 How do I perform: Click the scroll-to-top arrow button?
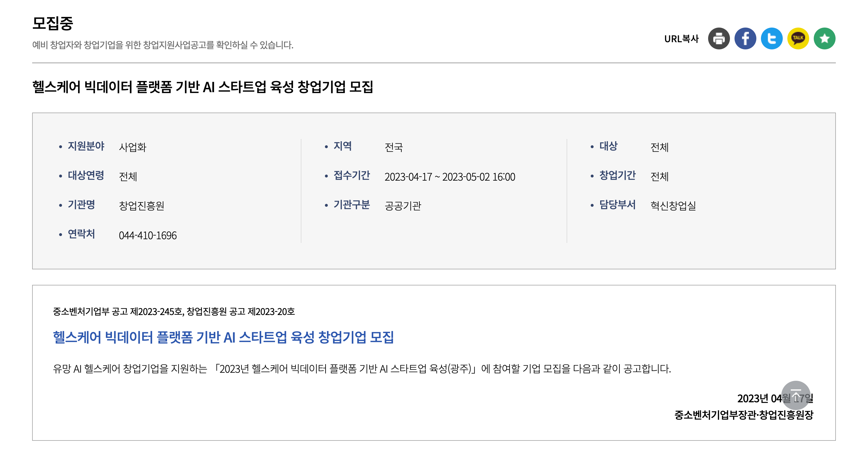[796, 395]
